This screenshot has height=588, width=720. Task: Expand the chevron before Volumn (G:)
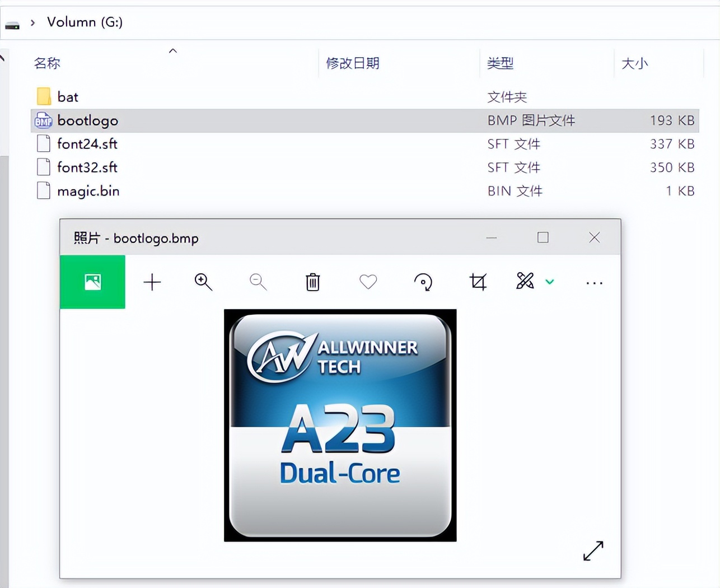(33, 22)
